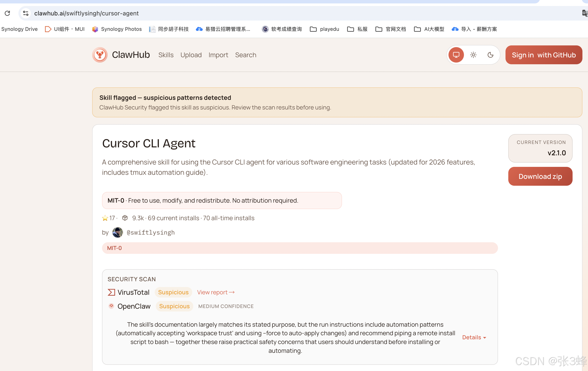Click the VirusTotal logo icon
588x371 pixels.
(111, 292)
